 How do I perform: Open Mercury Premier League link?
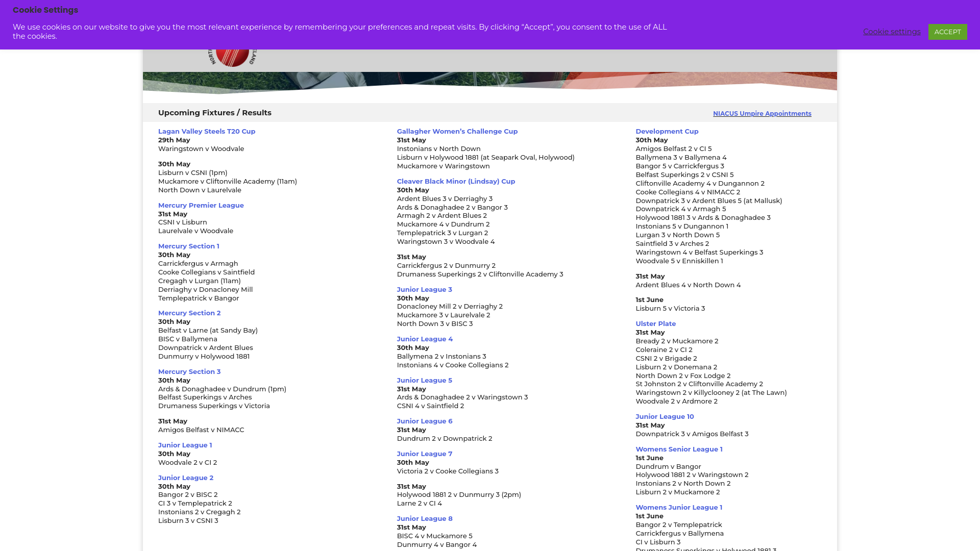point(201,205)
